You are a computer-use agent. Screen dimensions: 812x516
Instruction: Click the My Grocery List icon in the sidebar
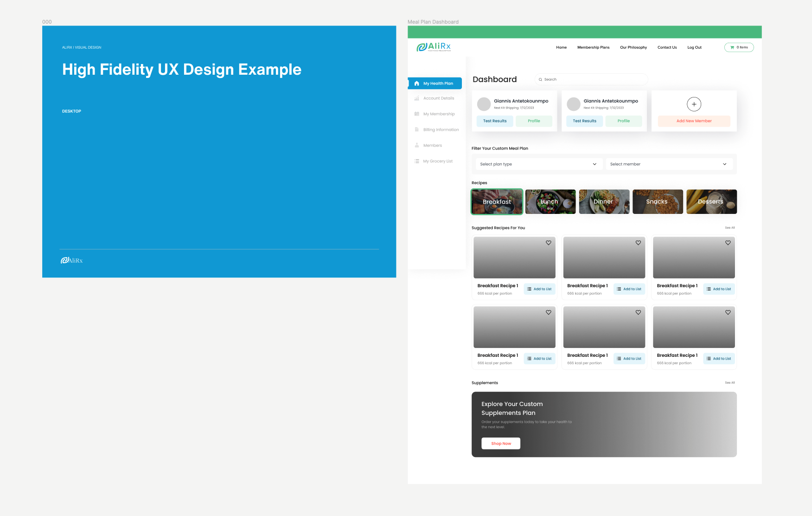[416, 161]
